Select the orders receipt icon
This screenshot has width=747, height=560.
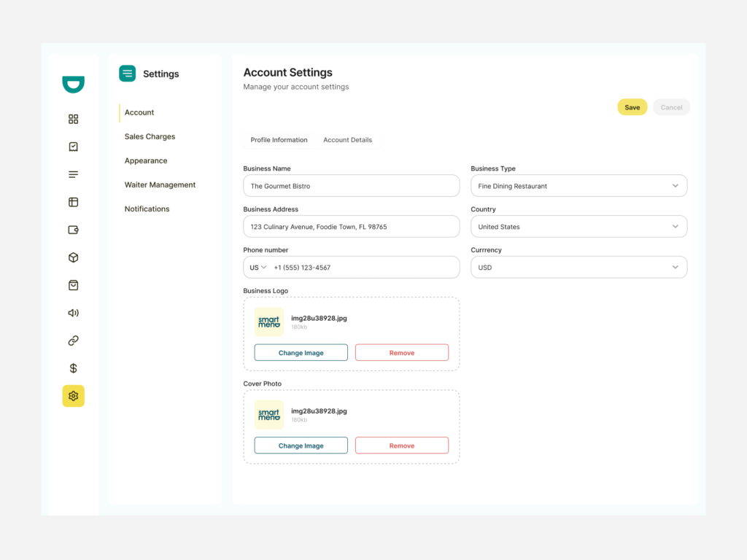click(73, 147)
